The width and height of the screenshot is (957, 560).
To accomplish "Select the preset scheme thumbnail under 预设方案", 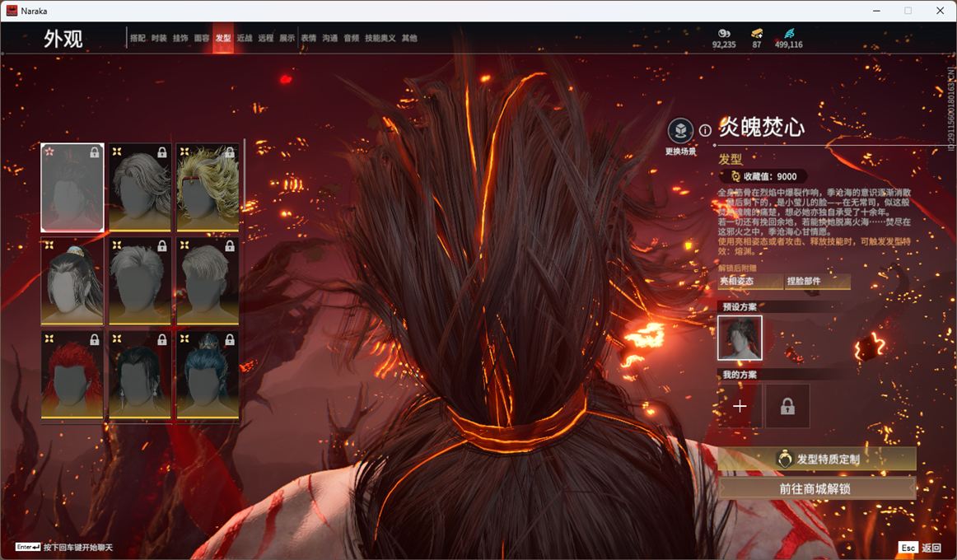I will click(739, 338).
